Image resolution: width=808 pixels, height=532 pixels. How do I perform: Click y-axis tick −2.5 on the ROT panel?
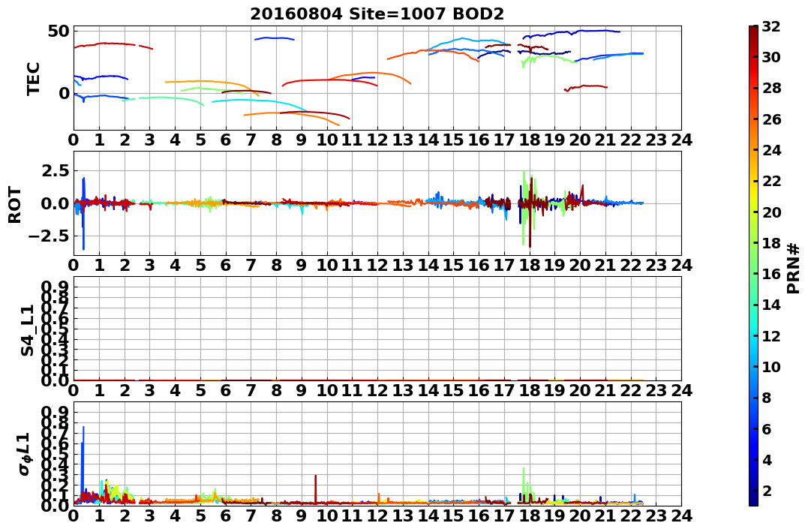(x=49, y=236)
